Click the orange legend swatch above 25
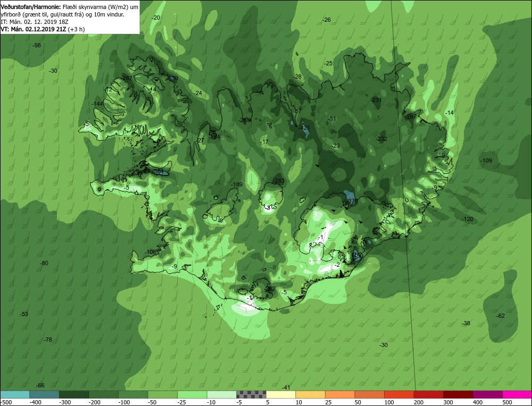 point(340,394)
